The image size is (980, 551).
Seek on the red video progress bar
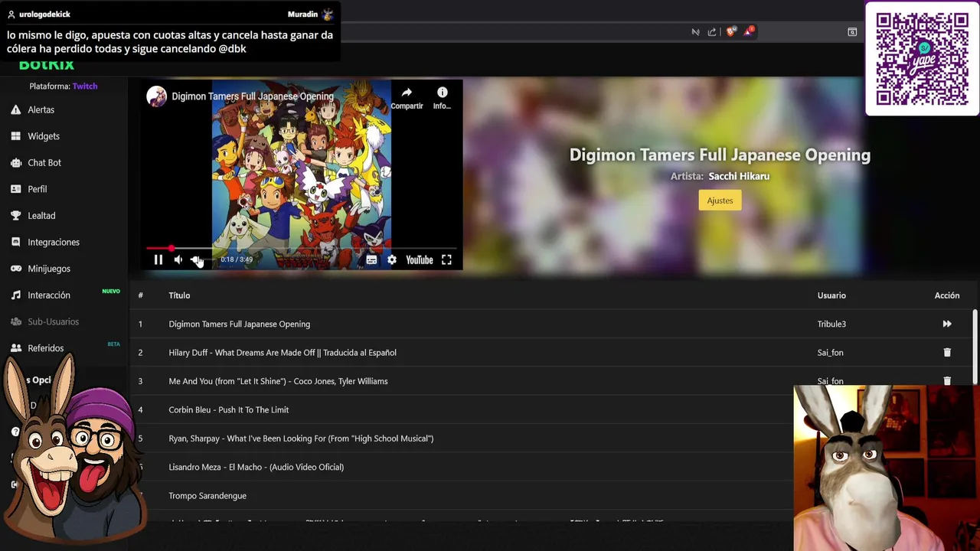tap(302, 249)
